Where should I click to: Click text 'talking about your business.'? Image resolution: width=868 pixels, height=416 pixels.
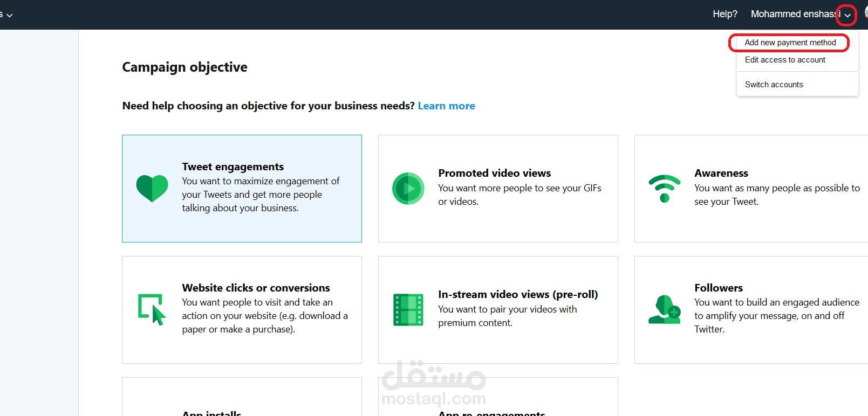point(240,208)
